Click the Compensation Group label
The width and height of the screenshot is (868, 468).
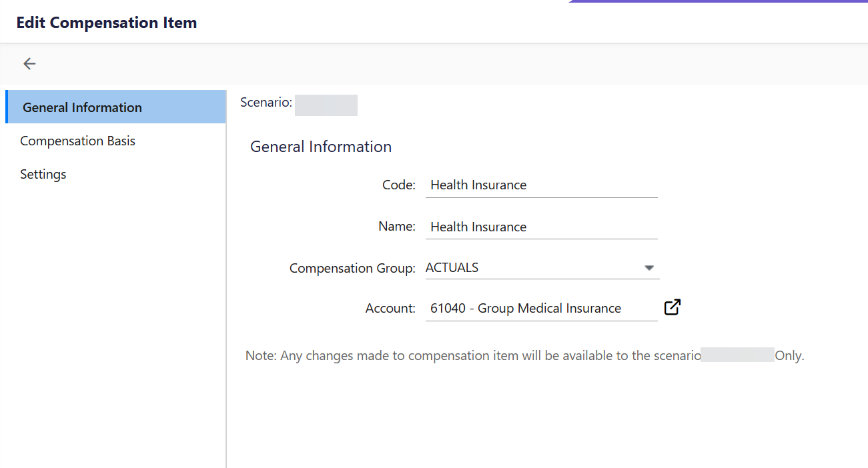coord(352,268)
